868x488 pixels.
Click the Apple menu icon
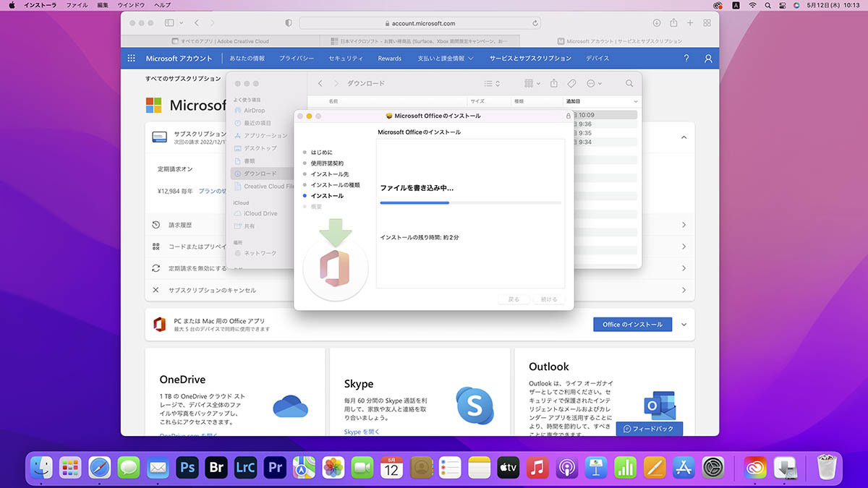click(x=12, y=5)
